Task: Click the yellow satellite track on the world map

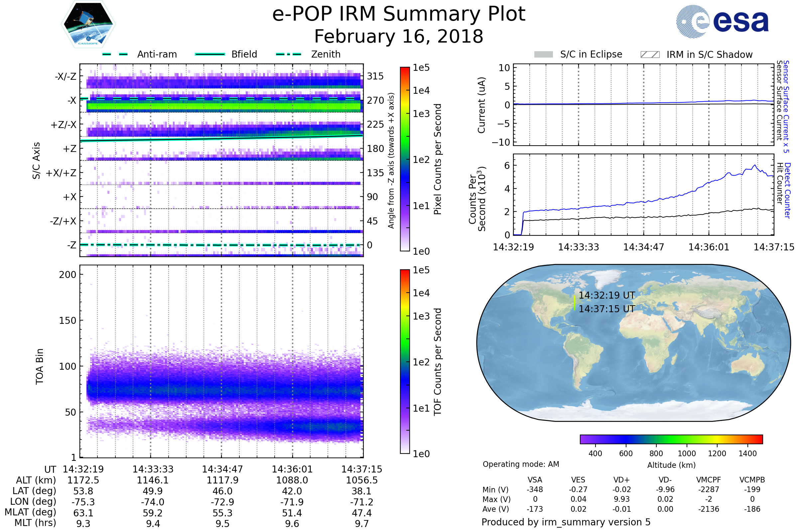Action: point(575,303)
